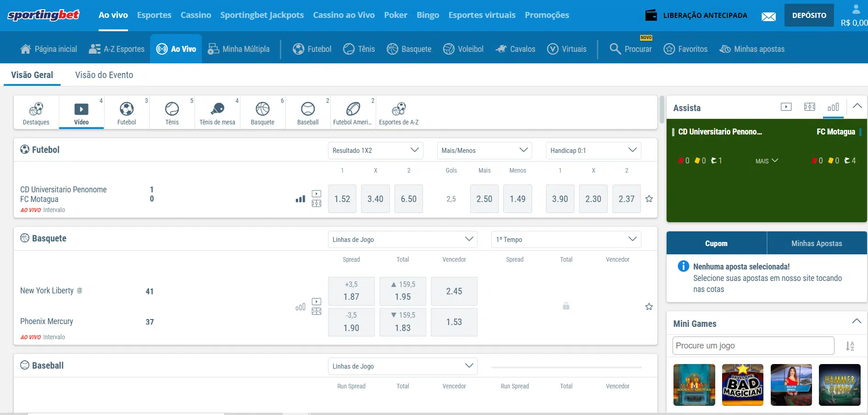Select Tênis filter with tennis ball icon

(x=172, y=113)
